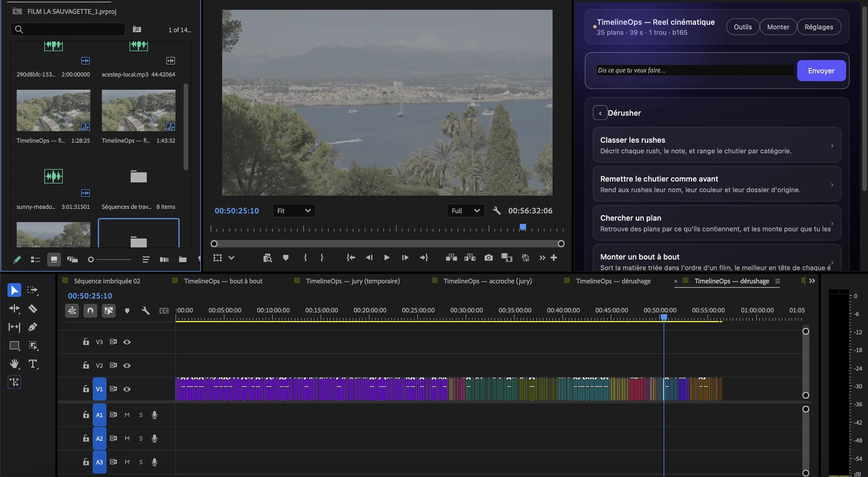Expand monitor button overflow double-chevron
The image size is (868, 477).
point(542,258)
